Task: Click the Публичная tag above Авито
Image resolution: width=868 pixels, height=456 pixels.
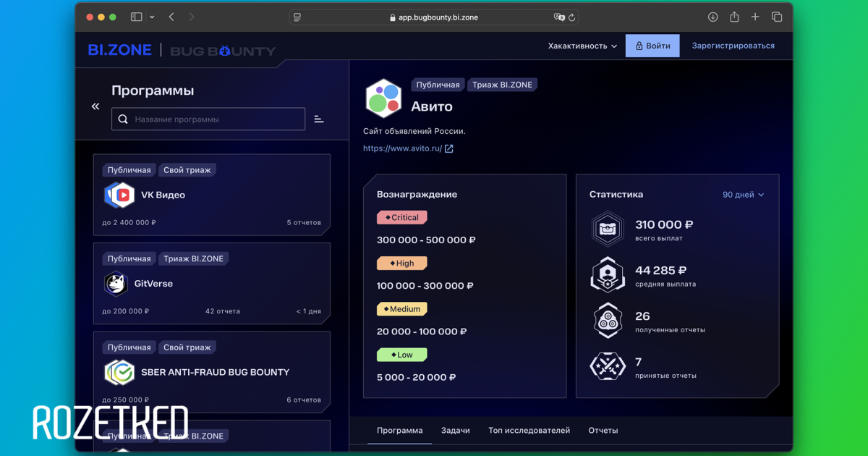Action: coord(438,85)
